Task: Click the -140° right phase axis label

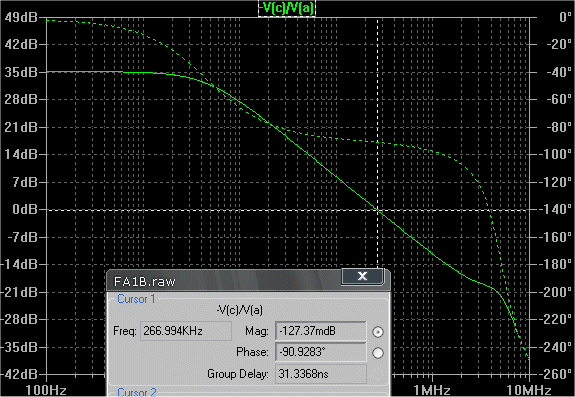Action: tap(556, 209)
